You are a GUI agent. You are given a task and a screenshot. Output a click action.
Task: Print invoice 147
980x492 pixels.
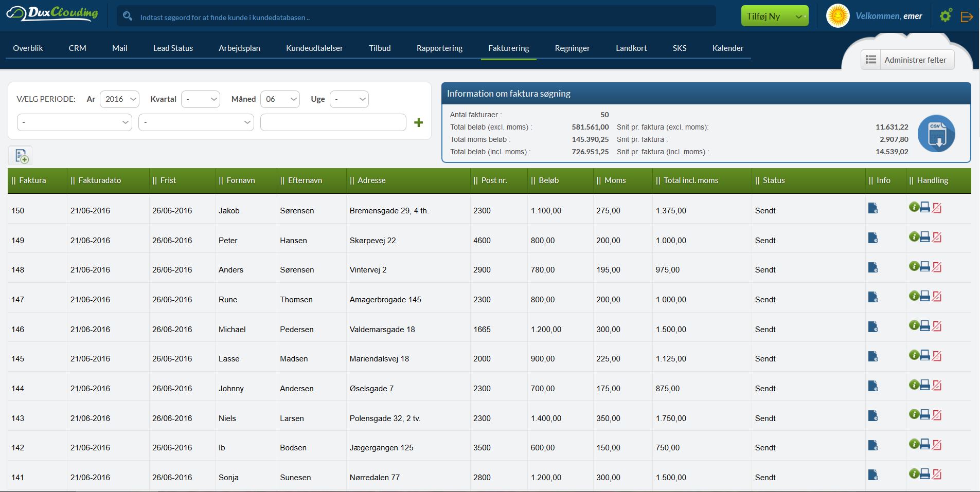pyautogui.click(x=925, y=296)
